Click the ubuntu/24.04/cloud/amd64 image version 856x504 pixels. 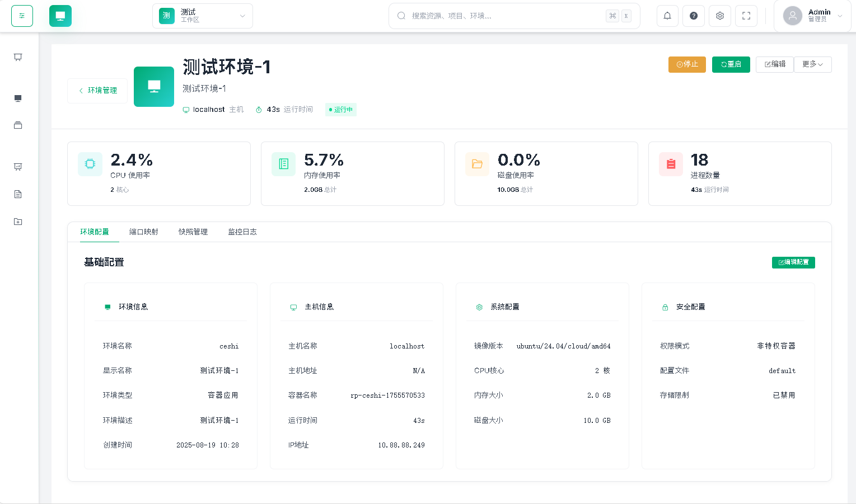click(563, 346)
